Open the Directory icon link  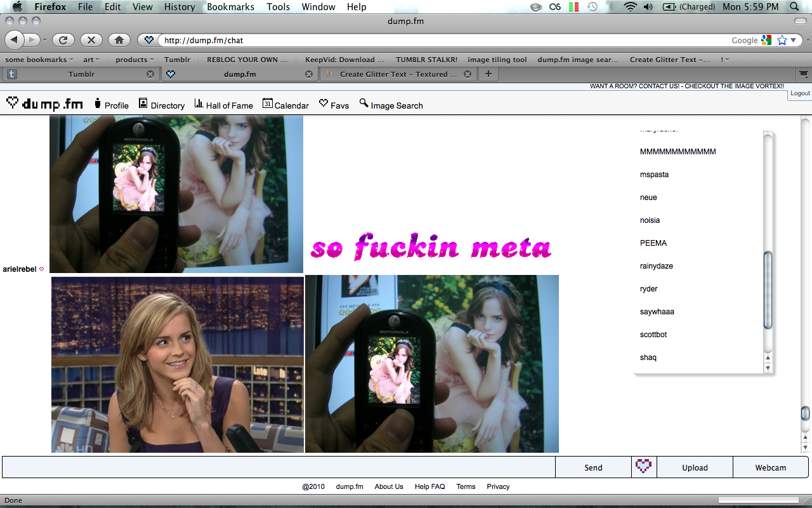(143, 104)
